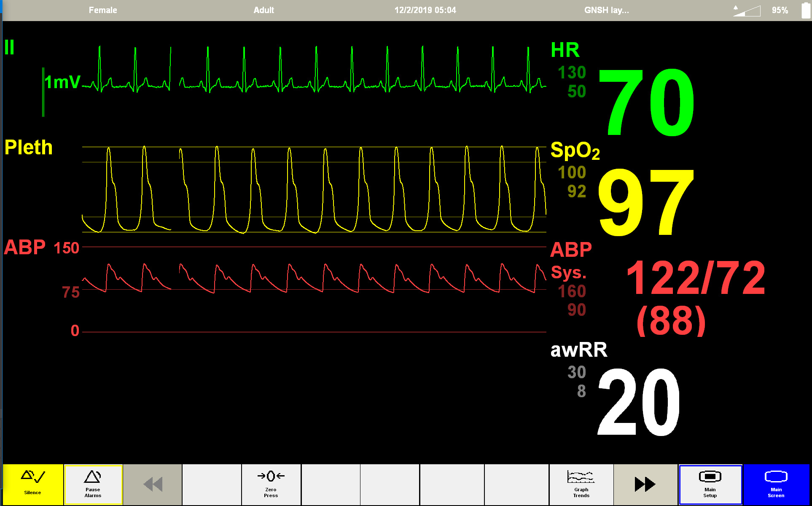Viewport: 812px width, 506px height.
Task: Select the awRR value 20
Action: (x=639, y=401)
